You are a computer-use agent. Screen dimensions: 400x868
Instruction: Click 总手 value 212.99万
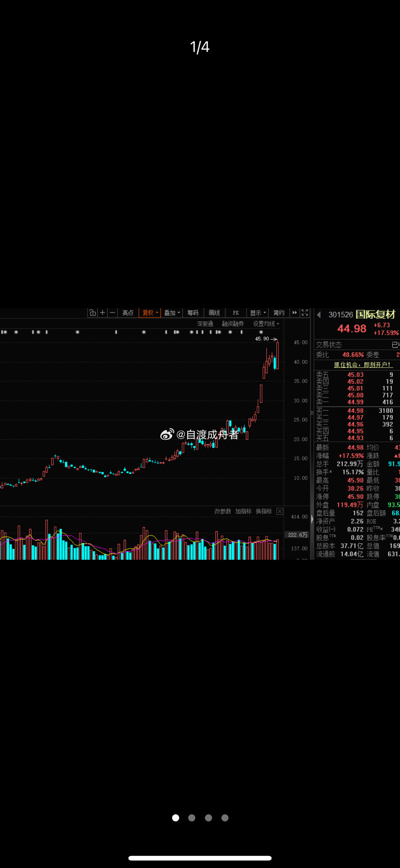(350, 464)
